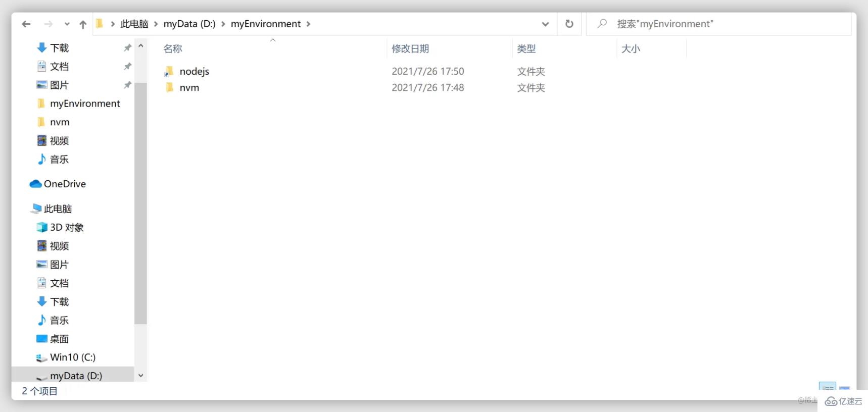Click date 2021/7/26 17:48
Viewport: 868px width, 412px height.
pyautogui.click(x=428, y=87)
